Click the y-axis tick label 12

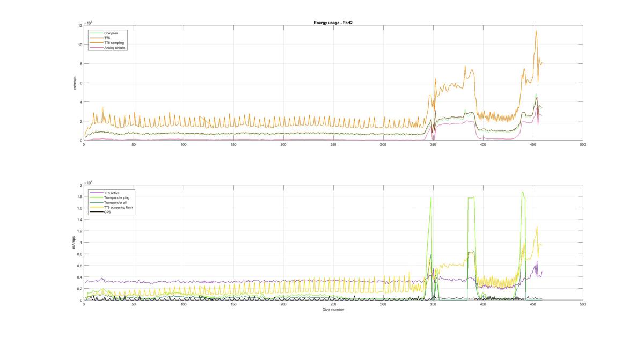pos(80,26)
